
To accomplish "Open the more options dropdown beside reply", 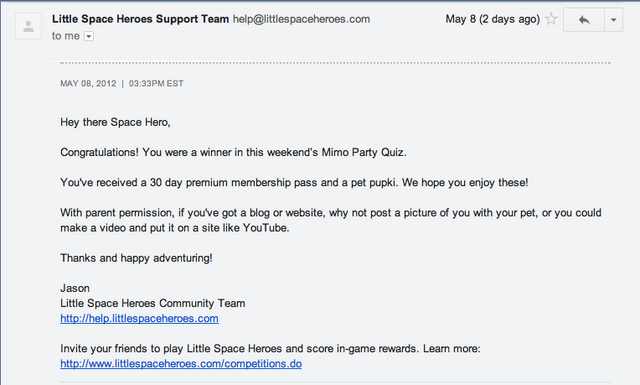I will click(613, 20).
